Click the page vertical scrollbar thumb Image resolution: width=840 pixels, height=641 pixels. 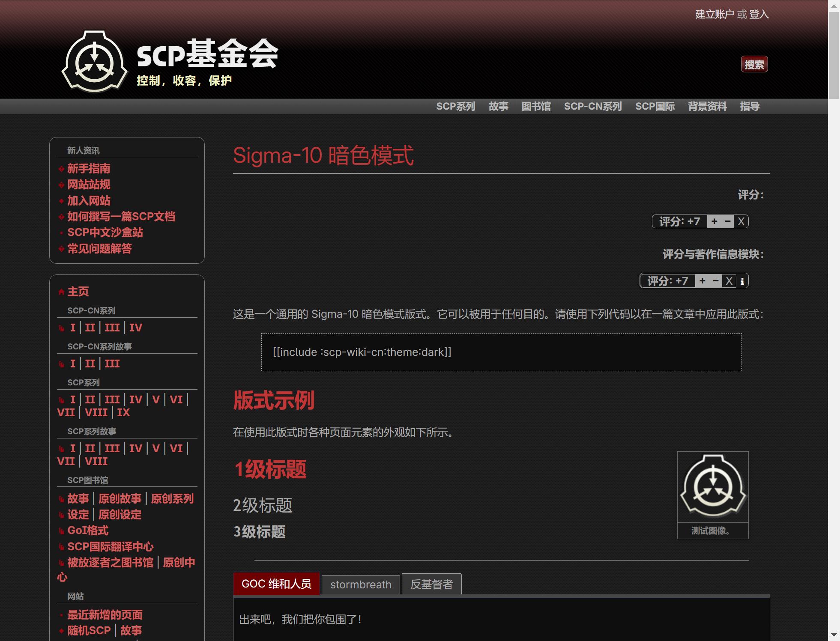pos(834,56)
